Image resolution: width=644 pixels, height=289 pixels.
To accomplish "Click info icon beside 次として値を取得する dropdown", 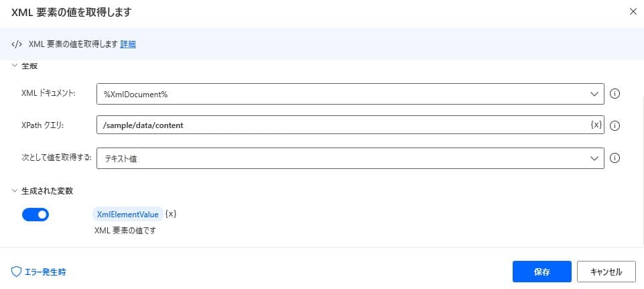I will (x=615, y=158).
